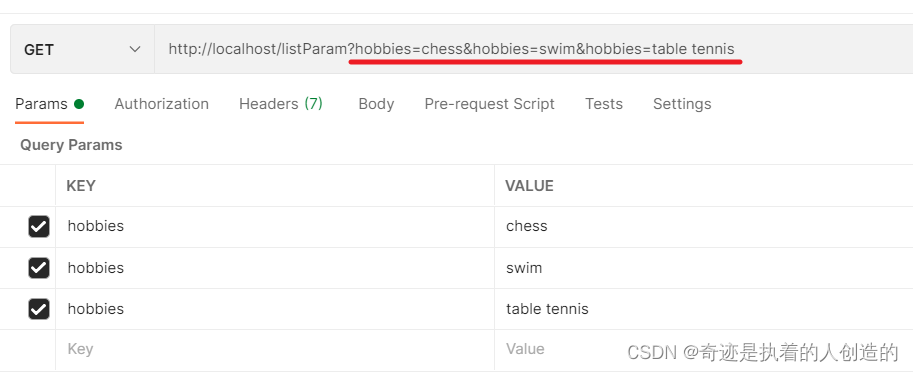Open the GET method dropdown
The image size is (913, 372).
pyautogui.click(x=82, y=49)
